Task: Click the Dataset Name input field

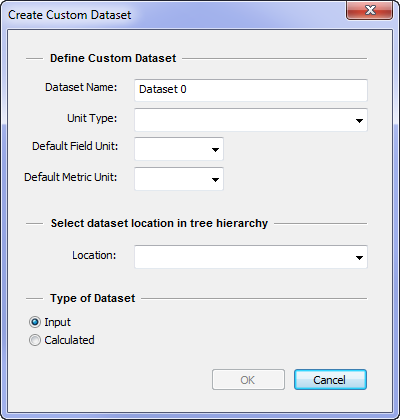Action: (251, 90)
